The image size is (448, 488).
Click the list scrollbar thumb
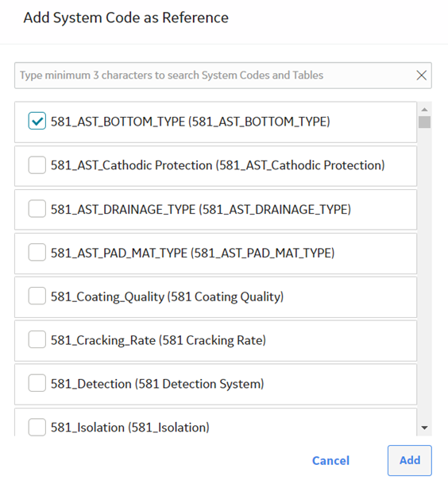click(x=424, y=122)
